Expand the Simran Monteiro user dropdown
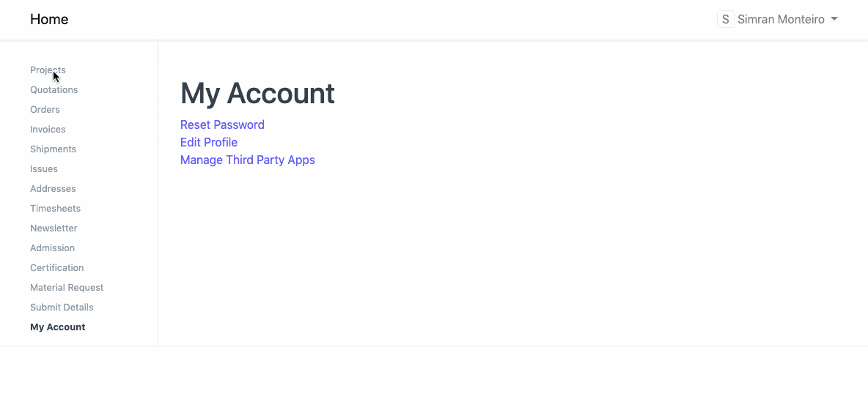 [781, 20]
